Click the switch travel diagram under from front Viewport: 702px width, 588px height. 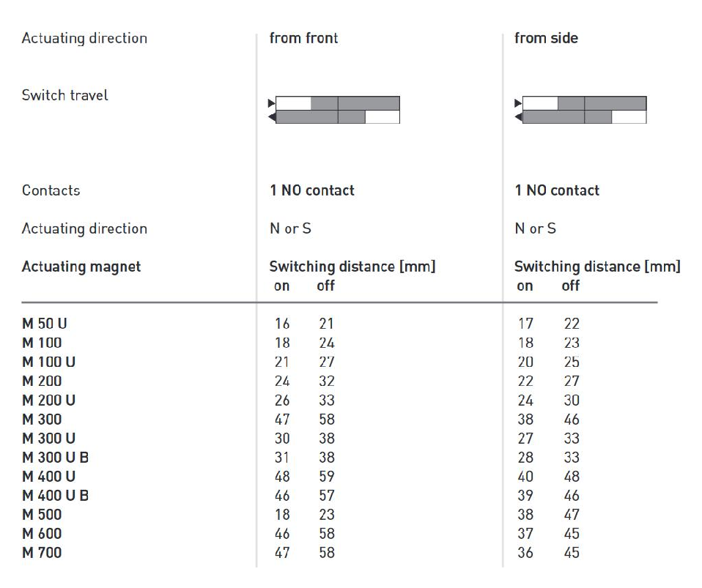coord(336,110)
